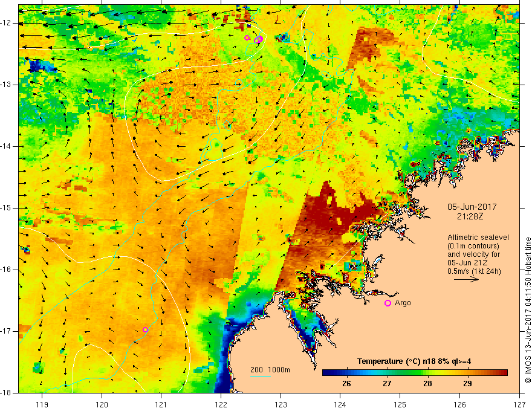Screen dimensions: 532x411
Task: Click the latitude axis label '-15'
Action: click(6, 208)
